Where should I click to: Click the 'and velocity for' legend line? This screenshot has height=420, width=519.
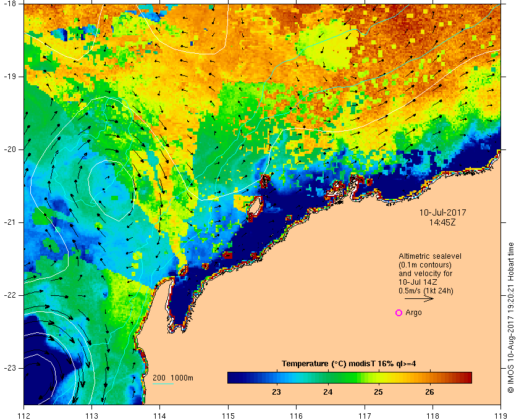pyautogui.click(x=425, y=274)
